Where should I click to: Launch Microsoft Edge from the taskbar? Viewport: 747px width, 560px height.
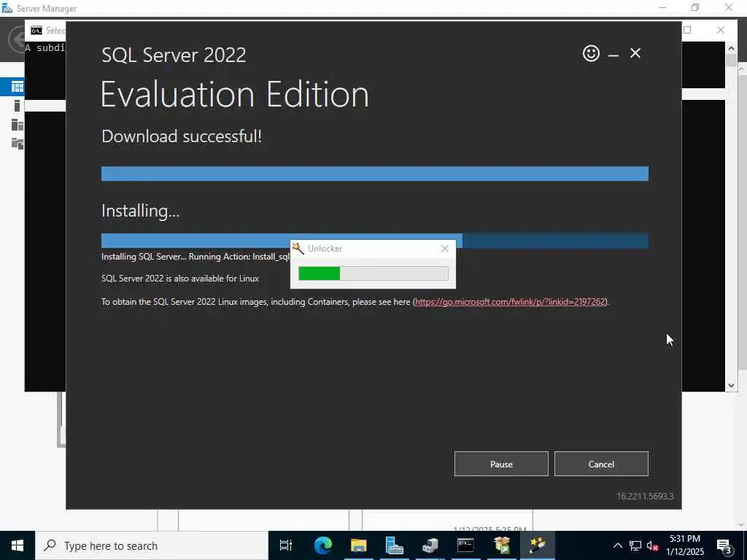(x=322, y=545)
